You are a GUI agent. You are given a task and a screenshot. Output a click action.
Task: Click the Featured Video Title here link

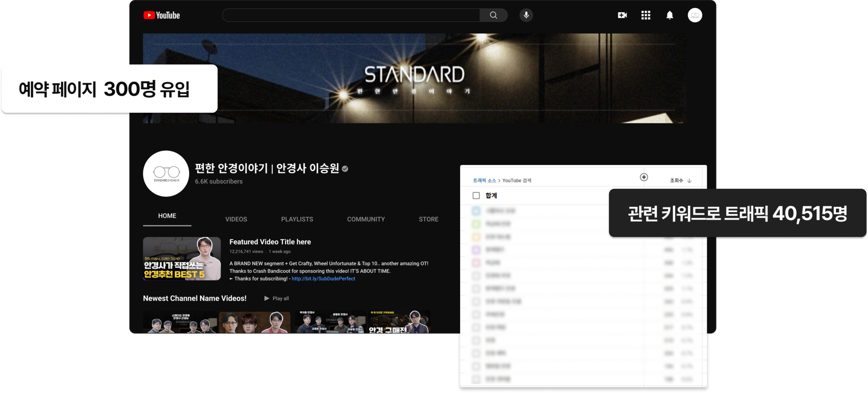(270, 242)
